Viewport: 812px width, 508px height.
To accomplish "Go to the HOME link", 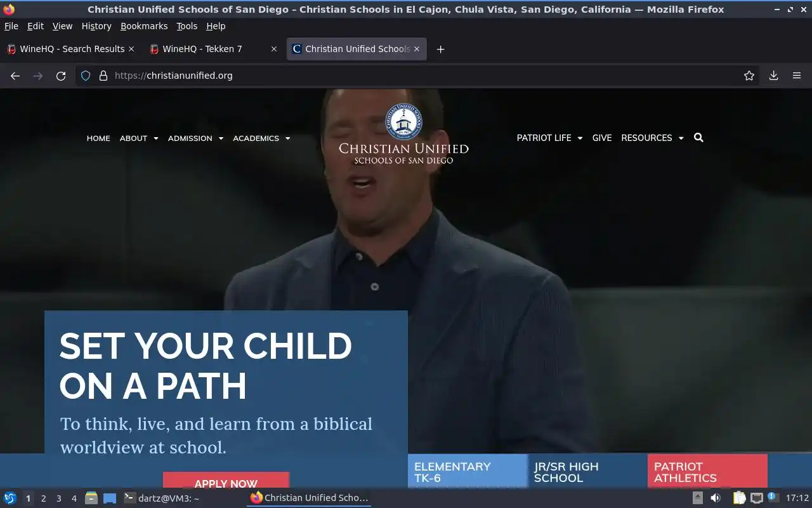I will pos(98,138).
